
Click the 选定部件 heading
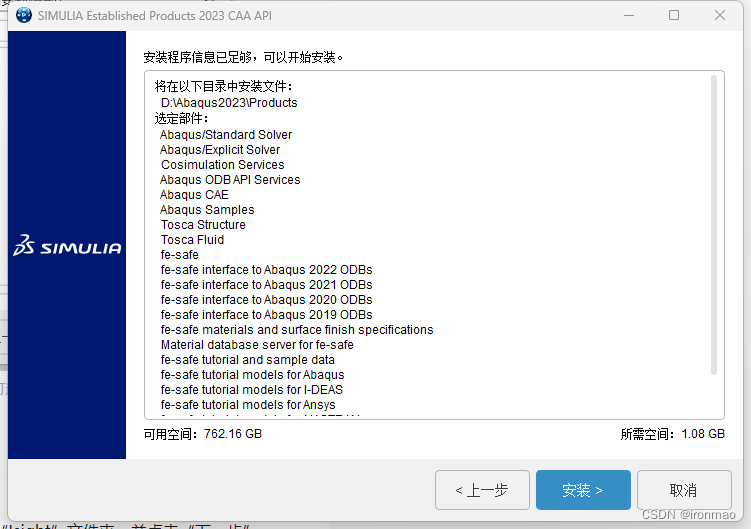pyautogui.click(x=182, y=118)
